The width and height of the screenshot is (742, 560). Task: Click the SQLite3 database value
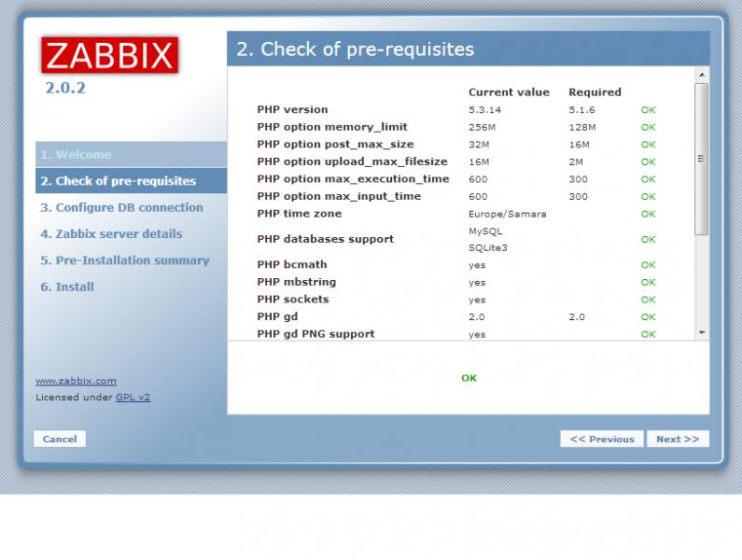488,247
